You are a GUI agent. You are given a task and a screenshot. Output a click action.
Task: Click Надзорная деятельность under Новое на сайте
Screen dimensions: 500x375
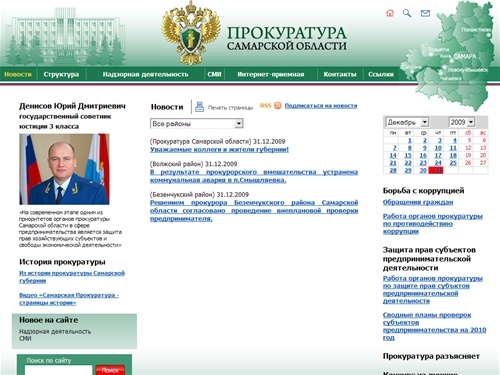(55, 331)
